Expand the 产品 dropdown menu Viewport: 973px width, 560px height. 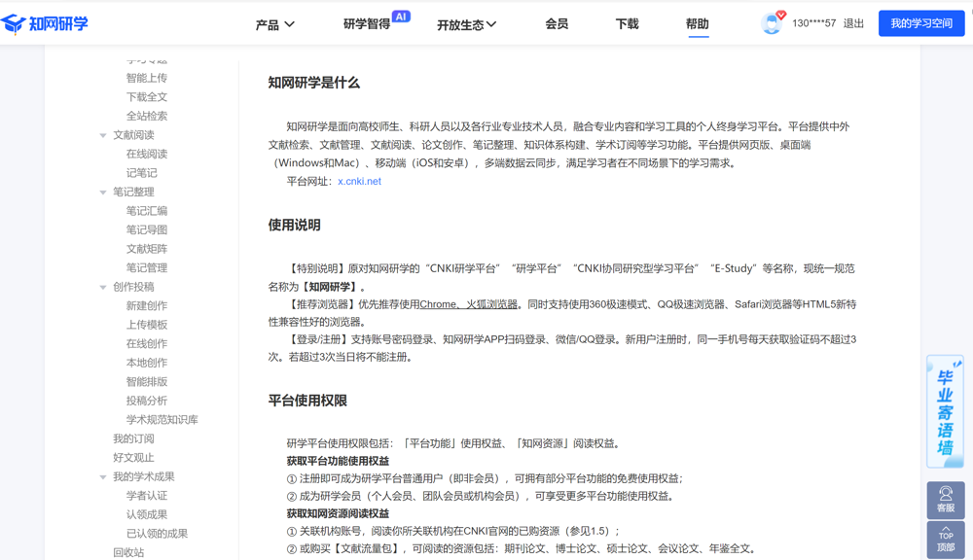pos(275,25)
